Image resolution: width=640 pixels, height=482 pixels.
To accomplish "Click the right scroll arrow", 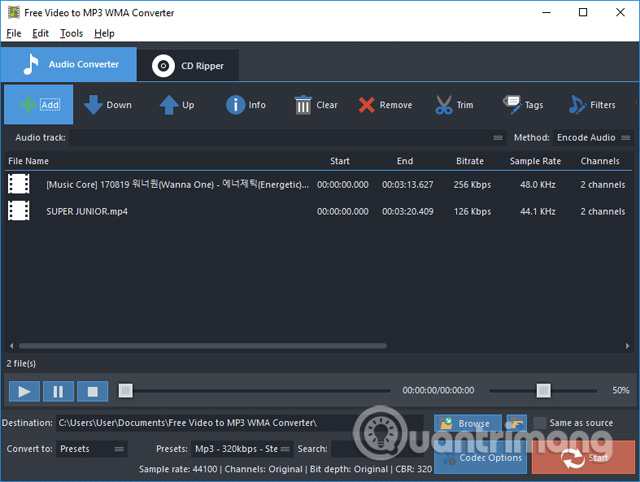I will pos(627,346).
